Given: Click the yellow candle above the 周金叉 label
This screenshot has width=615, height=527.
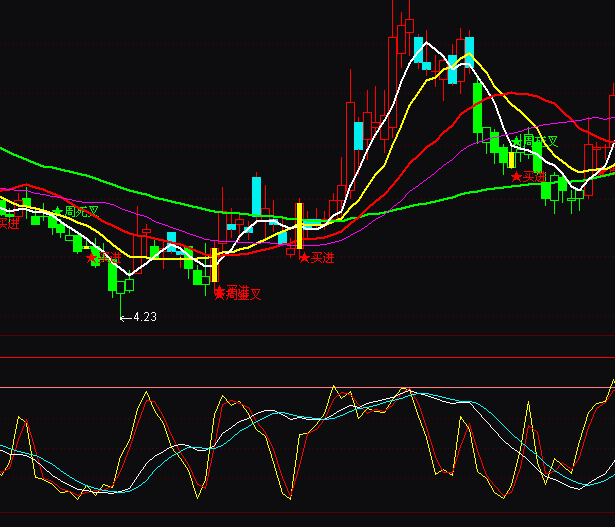Looking at the screenshot, I should click(x=214, y=264).
